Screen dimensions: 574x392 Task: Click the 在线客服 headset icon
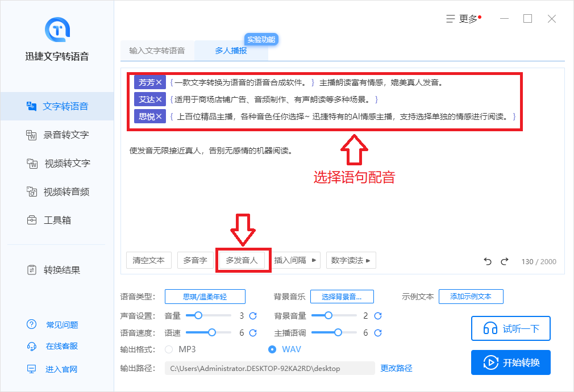pos(31,346)
